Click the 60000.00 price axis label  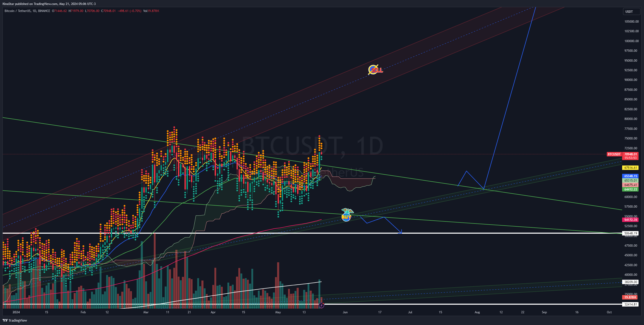point(631,197)
